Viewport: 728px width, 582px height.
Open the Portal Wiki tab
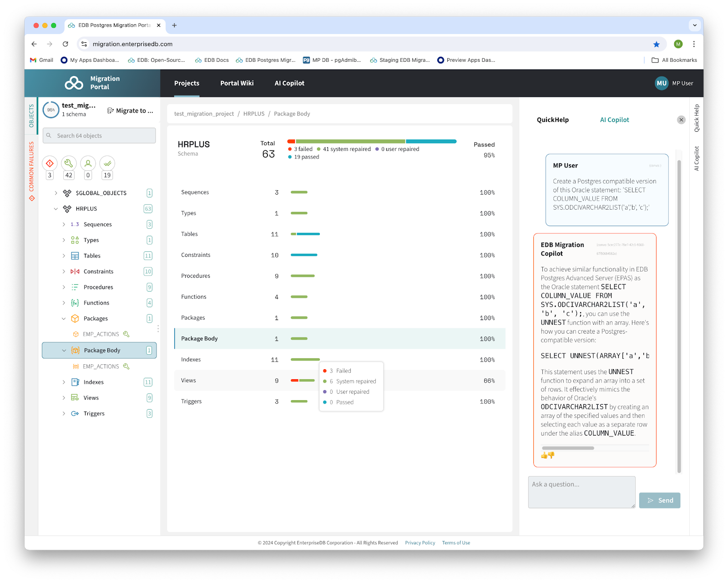click(x=237, y=83)
